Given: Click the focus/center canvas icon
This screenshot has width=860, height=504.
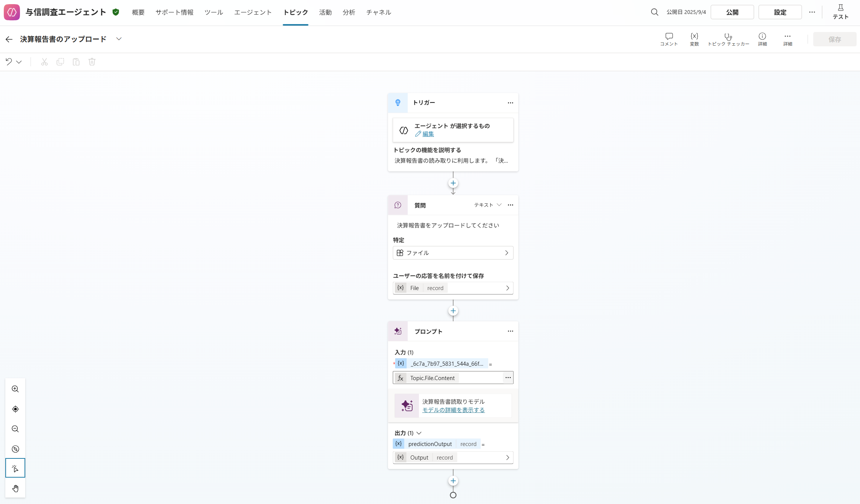Looking at the screenshot, I should 15,409.
